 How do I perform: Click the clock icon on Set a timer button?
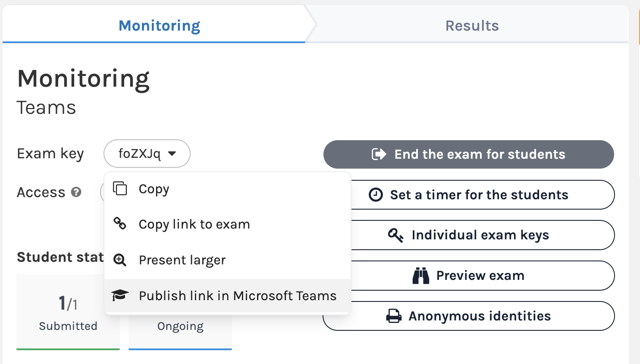pyautogui.click(x=375, y=195)
